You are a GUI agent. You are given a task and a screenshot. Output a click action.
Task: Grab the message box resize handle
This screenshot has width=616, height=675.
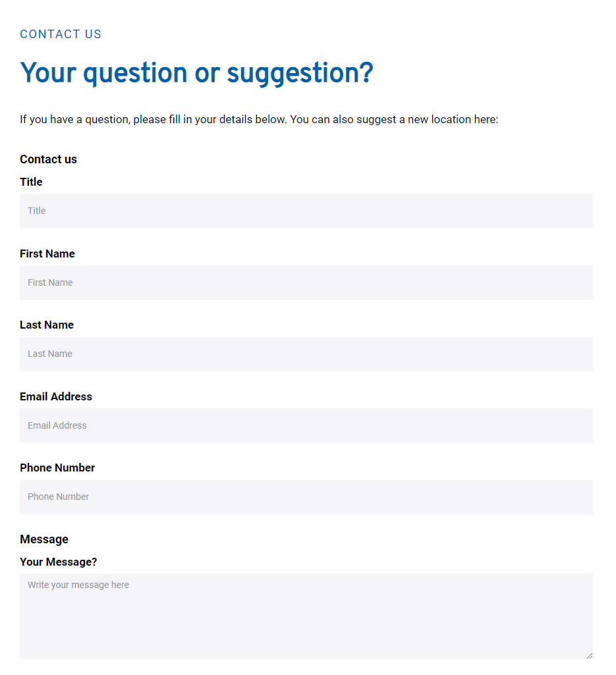(589, 655)
